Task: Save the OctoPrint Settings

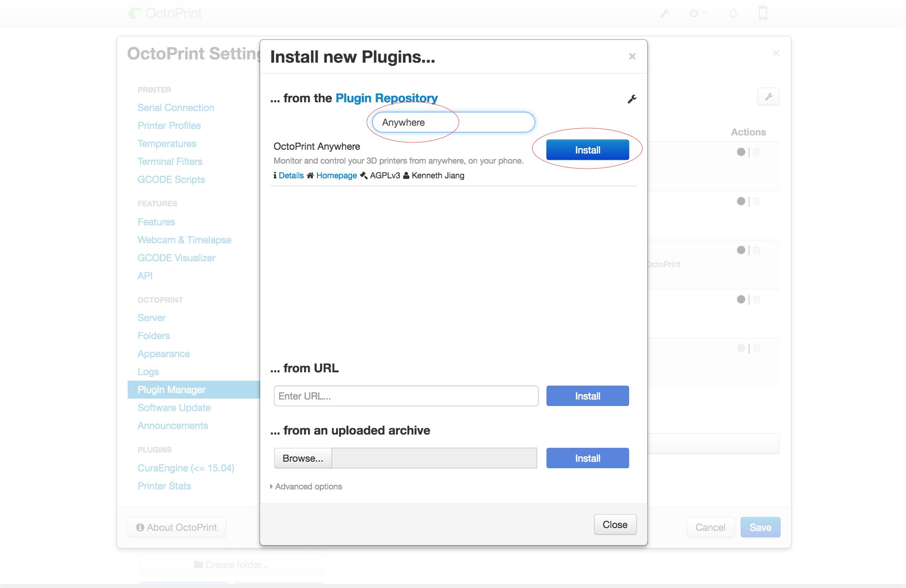Action: tap(760, 527)
